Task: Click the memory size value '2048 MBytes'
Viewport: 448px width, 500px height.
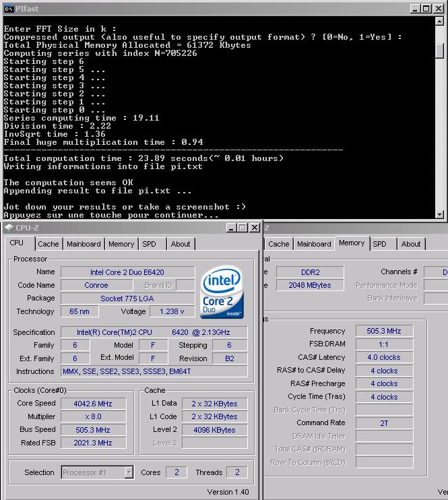Action: click(x=310, y=285)
